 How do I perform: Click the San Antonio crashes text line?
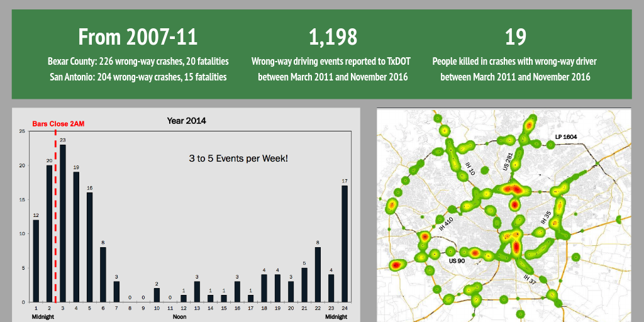(138, 77)
